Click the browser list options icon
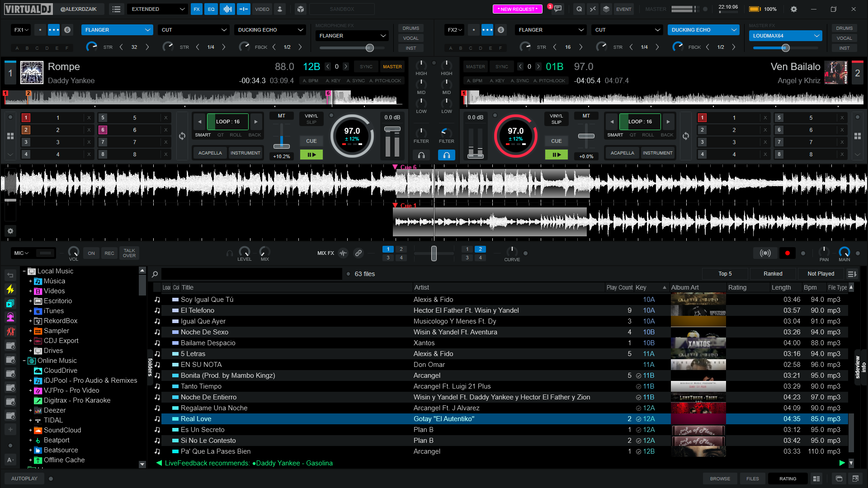The image size is (868, 488). click(x=852, y=274)
